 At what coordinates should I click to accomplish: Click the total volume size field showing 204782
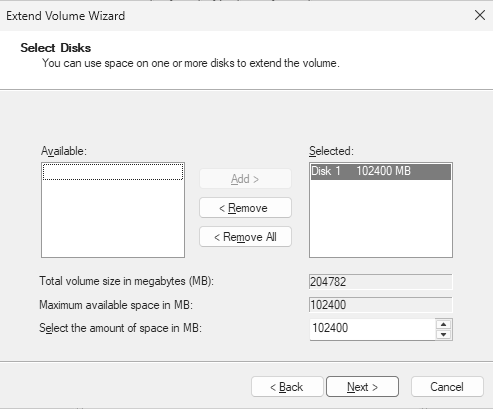(x=381, y=282)
